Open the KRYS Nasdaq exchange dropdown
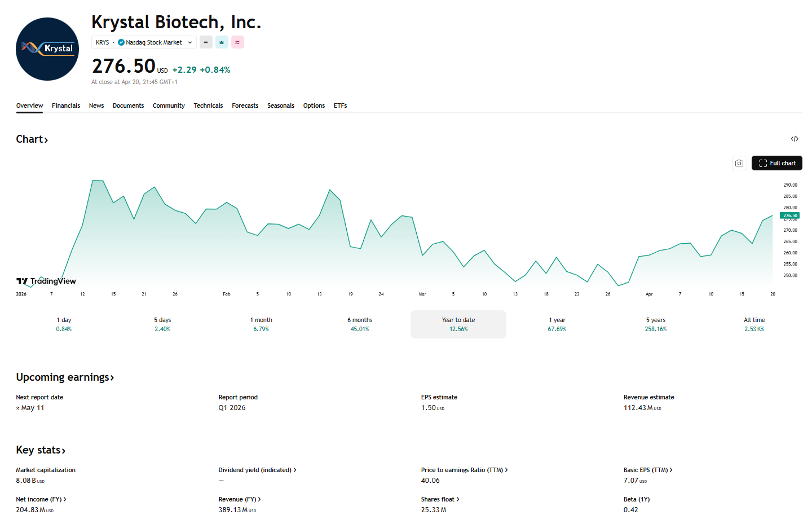 pos(144,42)
